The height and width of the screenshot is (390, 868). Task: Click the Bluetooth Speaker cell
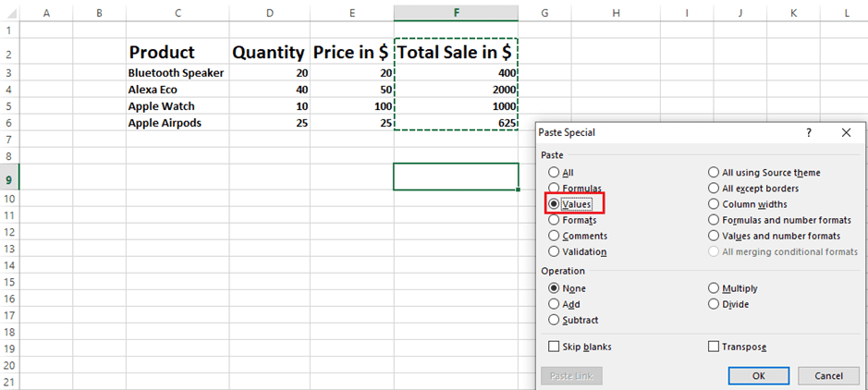point(177,73)
